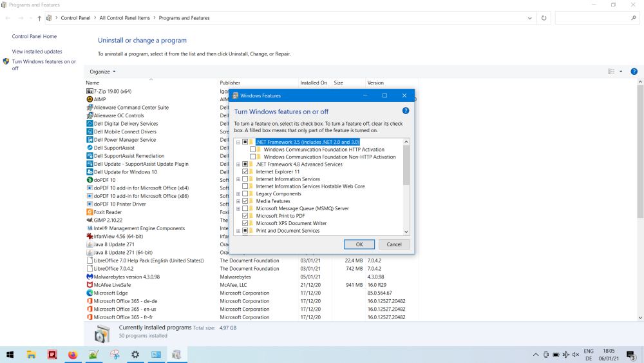This screenshot has width=644, height=363.
Task: Click the AIMP program icon
Action: pos(90,99)
